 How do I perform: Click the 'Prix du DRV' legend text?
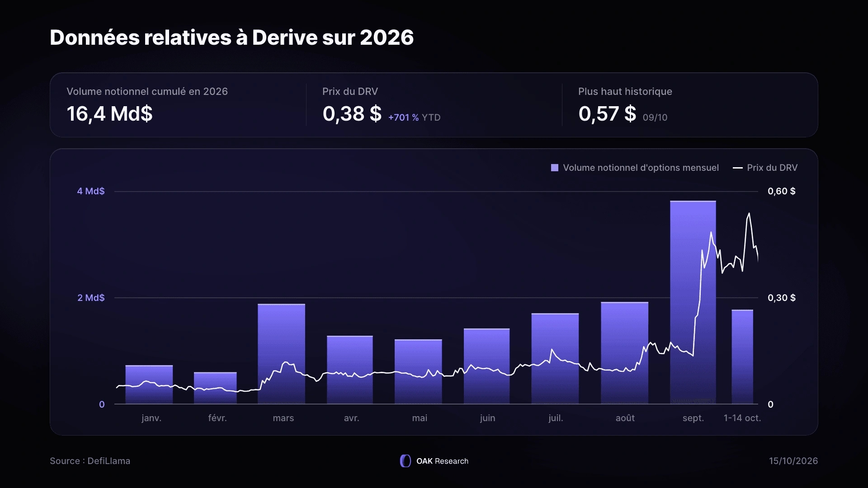pyautogui.click(x=772, y=168)
